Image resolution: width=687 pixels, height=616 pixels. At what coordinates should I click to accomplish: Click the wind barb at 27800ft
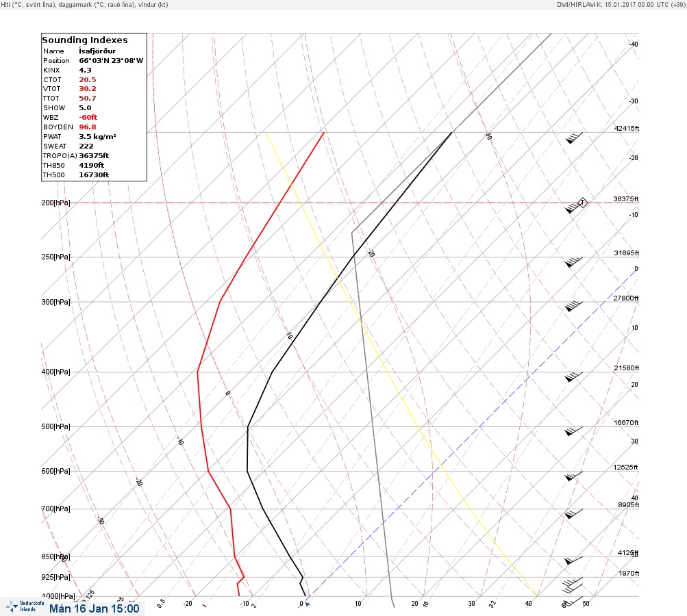(574, 307)
